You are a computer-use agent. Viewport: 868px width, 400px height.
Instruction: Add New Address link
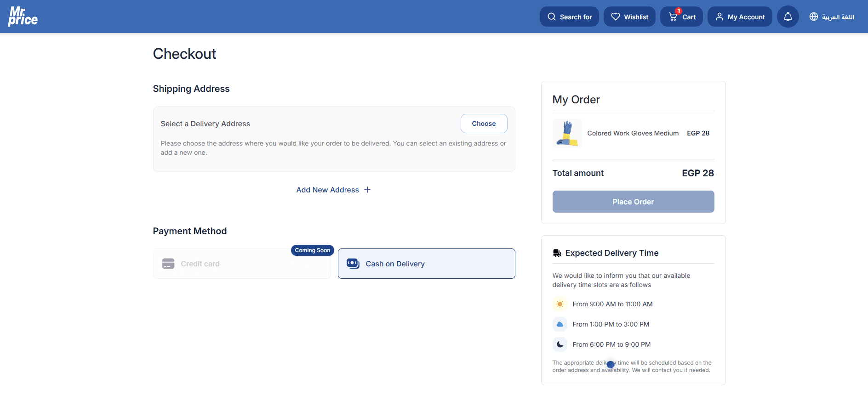point(333,190)
